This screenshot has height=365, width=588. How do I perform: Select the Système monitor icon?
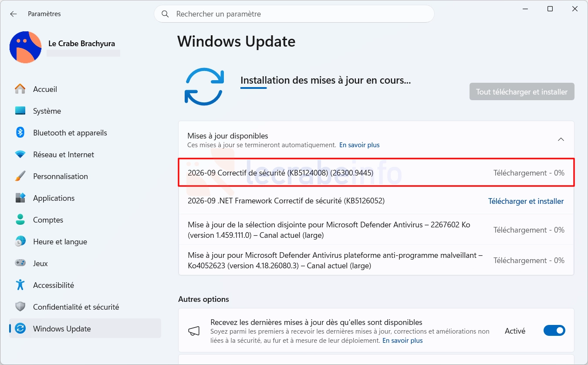point(20,111)
